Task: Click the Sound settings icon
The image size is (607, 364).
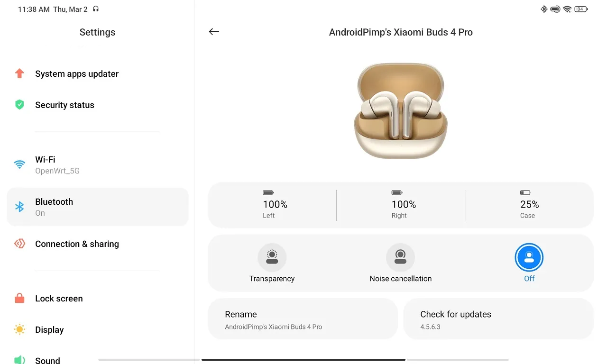Action: coord(19,359)
